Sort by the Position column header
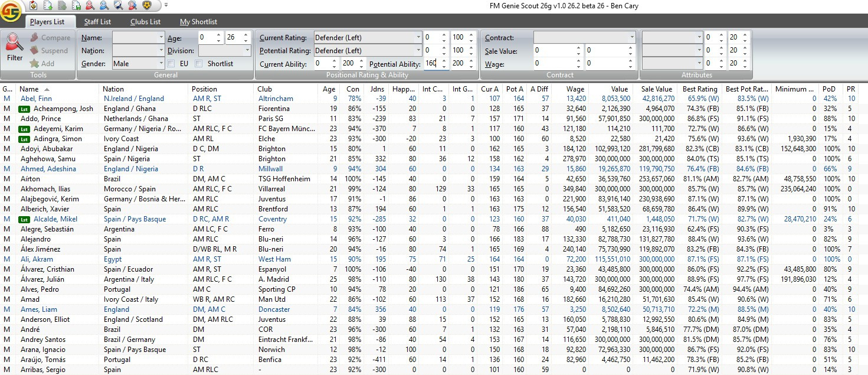The width and height of the screenshot is (868, 375). click(221, 89)
